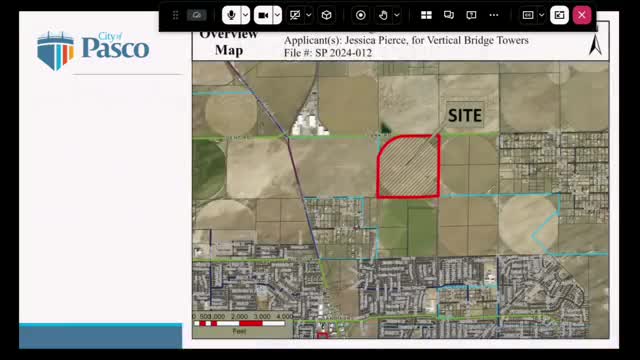Click the record button in the toolbar

click(x=361, y=15)
